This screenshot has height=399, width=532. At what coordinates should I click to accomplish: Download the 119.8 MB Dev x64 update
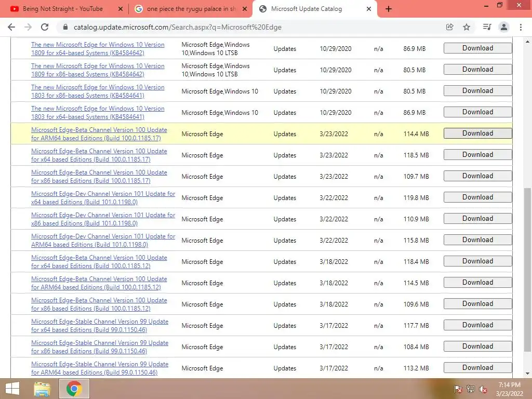478,197
